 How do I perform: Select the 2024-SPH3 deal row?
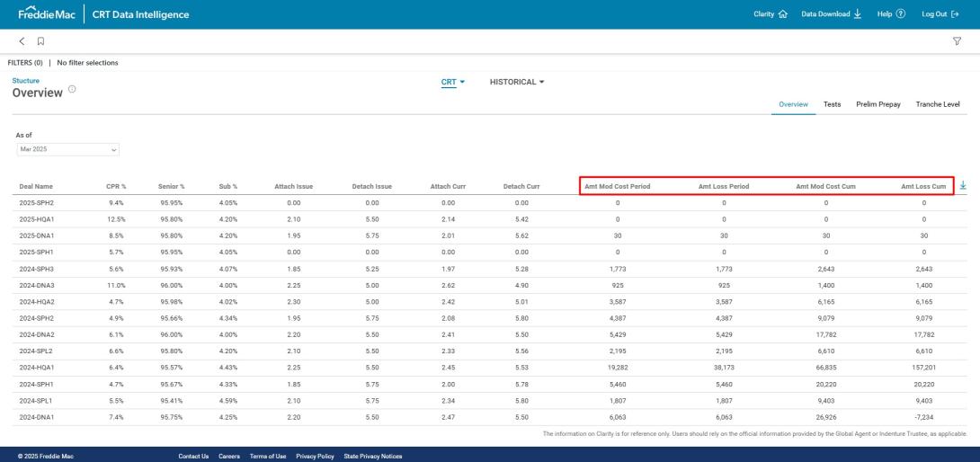point(489,269)
